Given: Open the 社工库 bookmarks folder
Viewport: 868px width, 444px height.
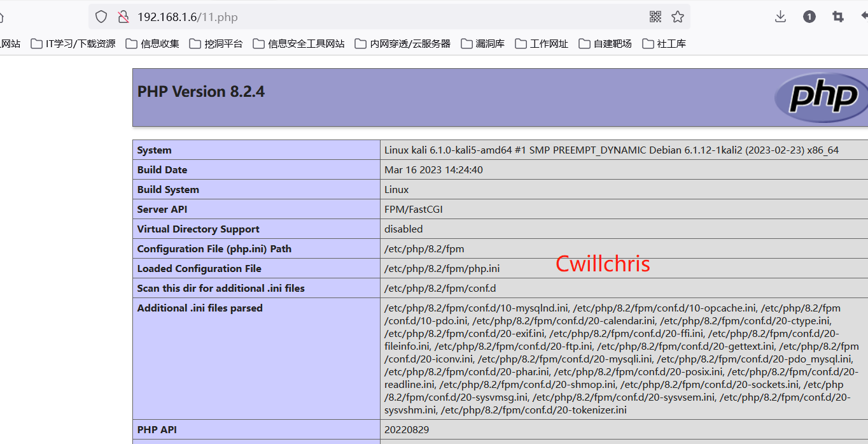Looking at the screenshot, I should coord(664,43).
